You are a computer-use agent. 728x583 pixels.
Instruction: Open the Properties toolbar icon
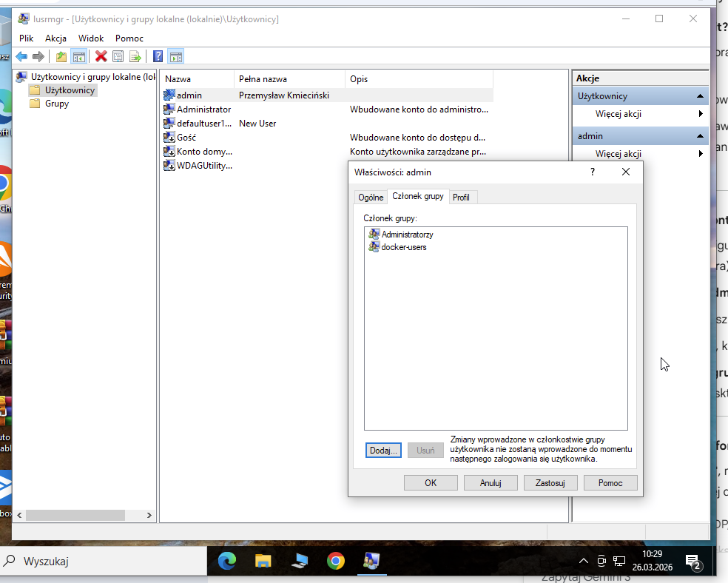click(x=118, y=57)
